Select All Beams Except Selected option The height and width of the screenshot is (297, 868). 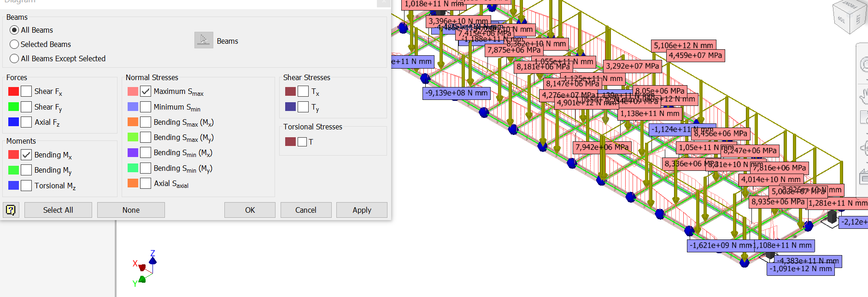pyautogui.click(x=14, y=58)
